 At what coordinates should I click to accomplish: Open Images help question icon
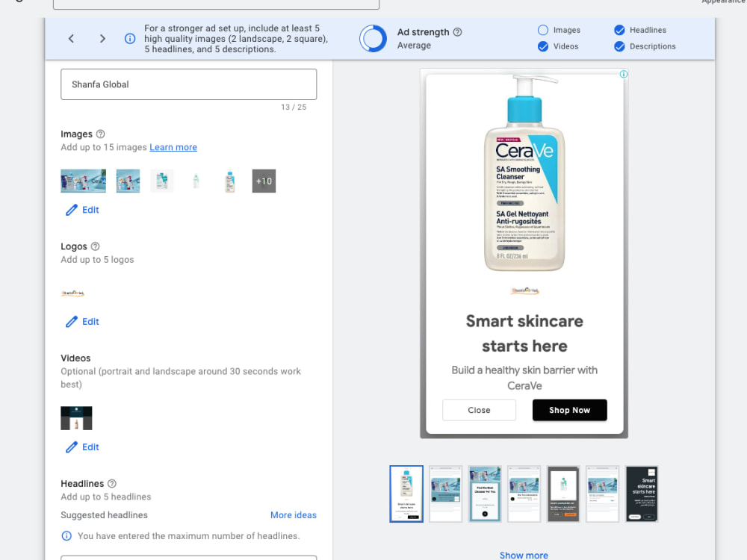point(100,134)
